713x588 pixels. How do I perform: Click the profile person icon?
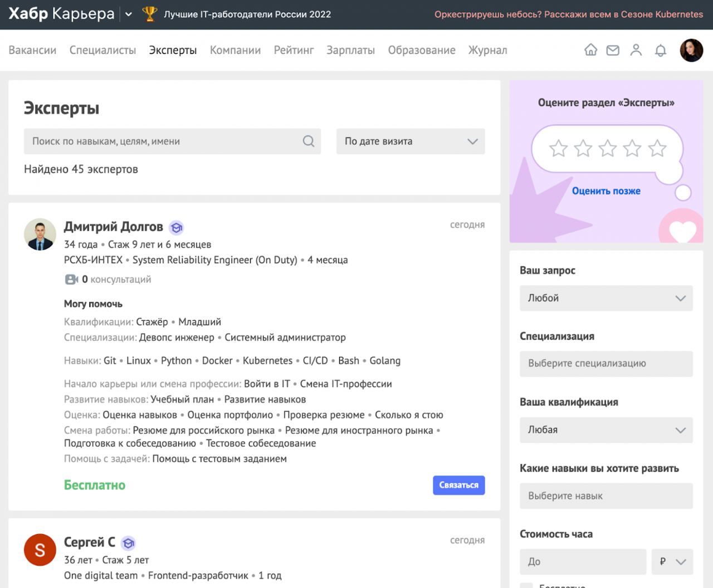pos(636,50)
